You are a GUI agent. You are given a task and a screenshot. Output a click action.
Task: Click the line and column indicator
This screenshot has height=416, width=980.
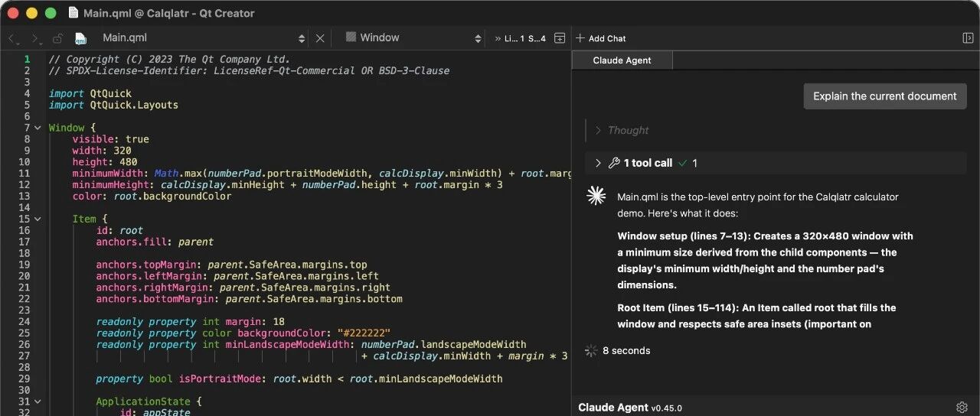pyautogui.click(x=526, y=38)
